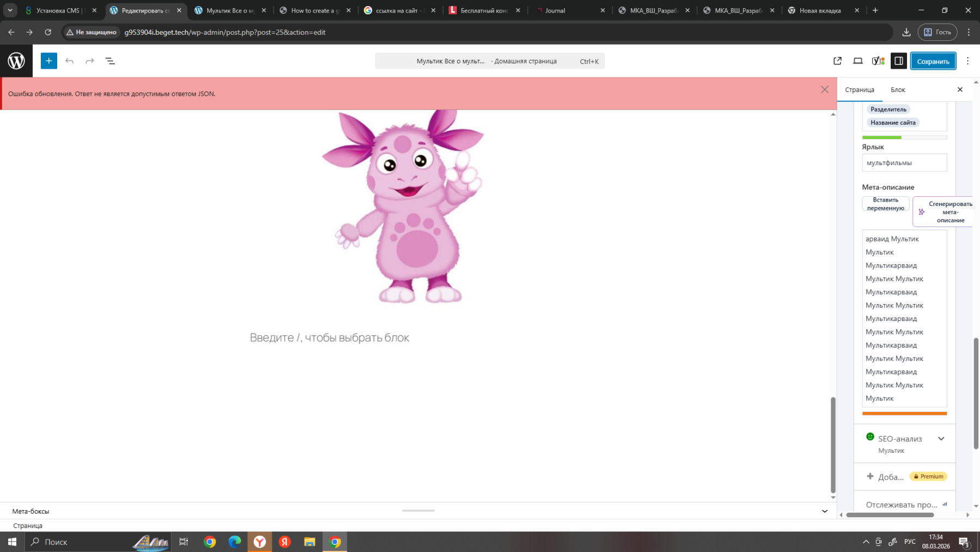Click the WordPress logo icon

pos(16,61)
